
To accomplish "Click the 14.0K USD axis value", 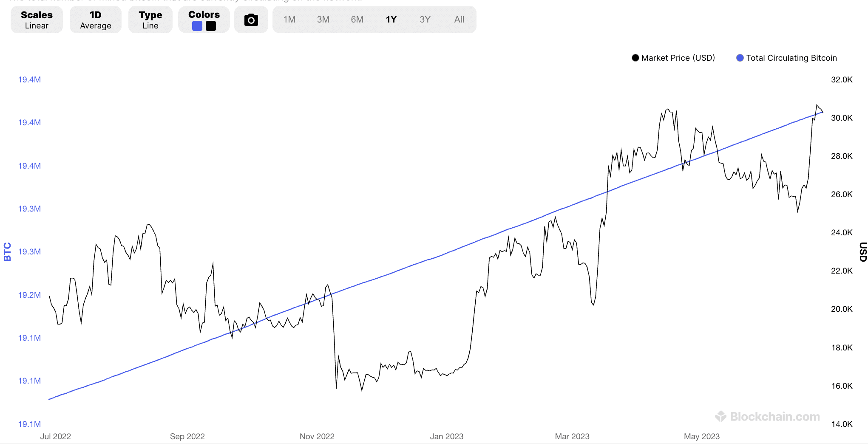I will (842, 424).
